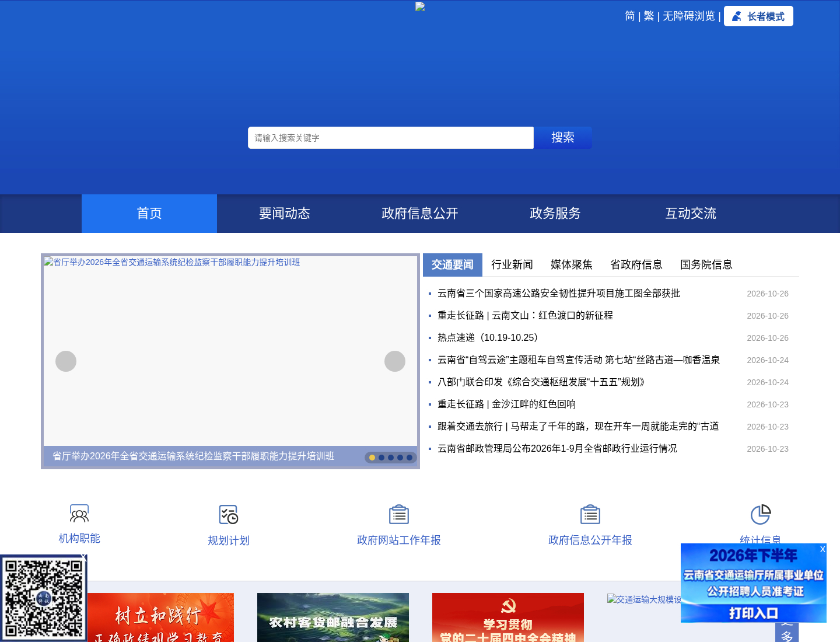840x642 pixels.
Task: Open the 政务服务 menu
Action: [555, 214]
